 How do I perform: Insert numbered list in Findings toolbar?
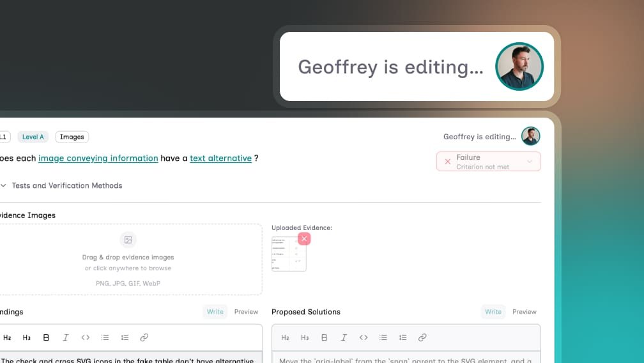click(125, 337)
